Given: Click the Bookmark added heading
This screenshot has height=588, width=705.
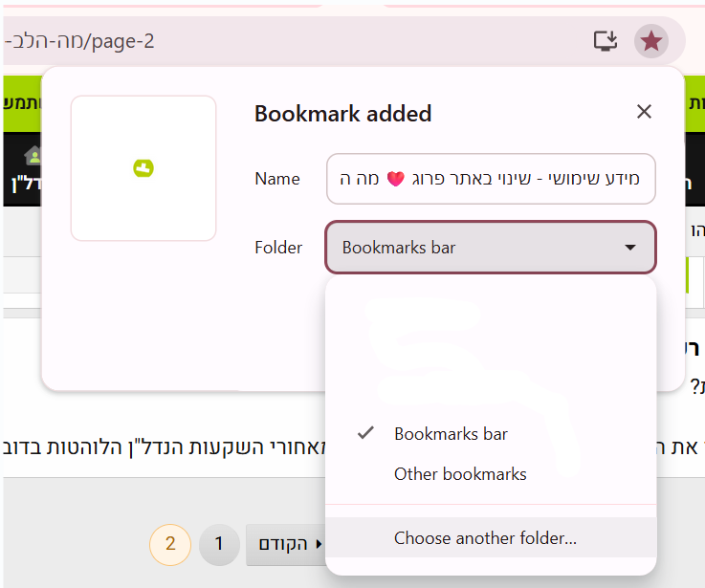Looking at the screenshot, I should coord(342,114).
